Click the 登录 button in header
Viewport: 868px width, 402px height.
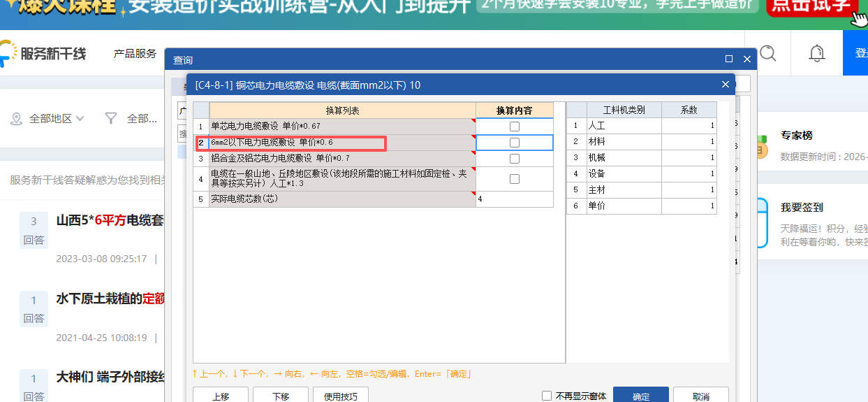855,53
